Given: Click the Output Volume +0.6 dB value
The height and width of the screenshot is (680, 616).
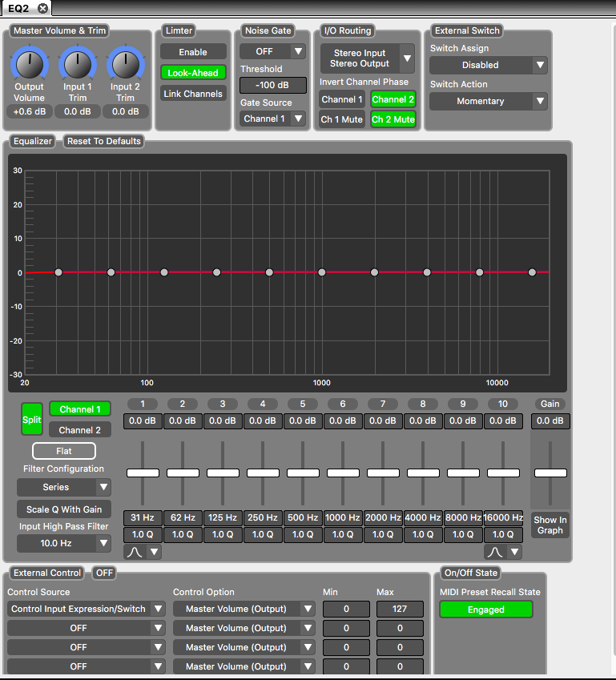Looking at the screenshot, I should [x=30, y=111].
